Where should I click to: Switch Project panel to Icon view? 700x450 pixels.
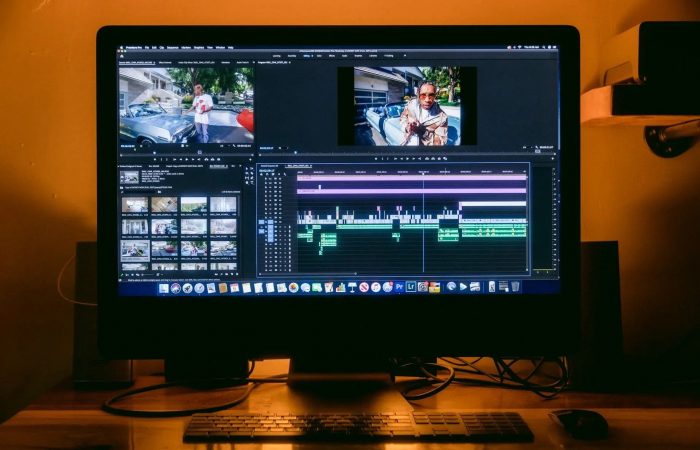point(133,274)
